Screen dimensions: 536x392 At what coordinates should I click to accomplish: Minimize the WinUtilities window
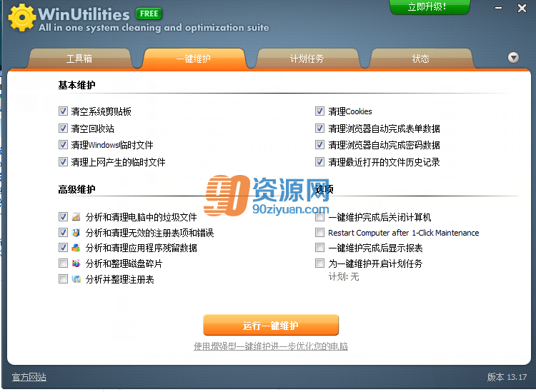pos(498,8)
